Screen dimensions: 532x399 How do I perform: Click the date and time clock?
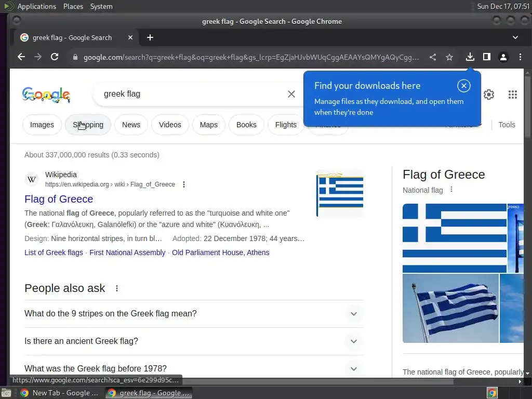pos(503,6)
